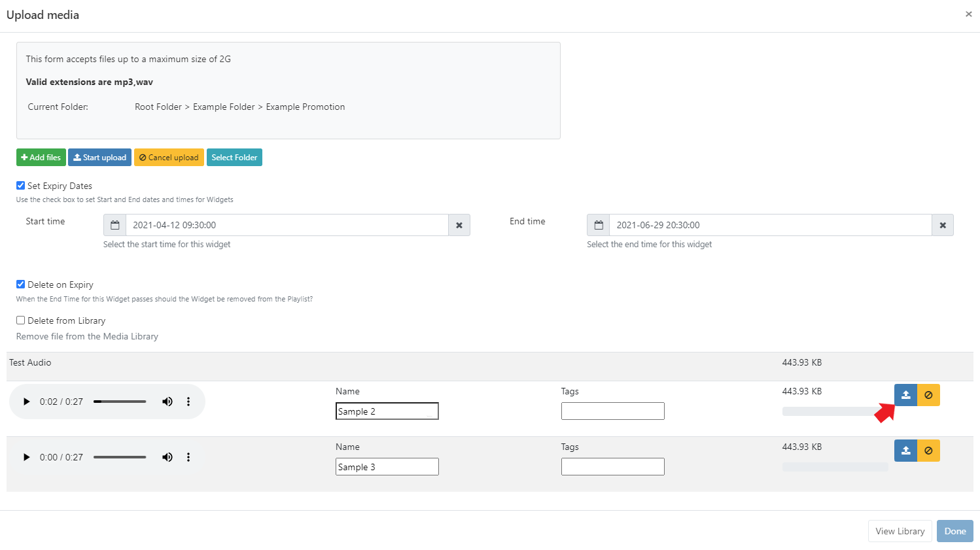Cancel the Sample 3 file upload
The image size is (980, 550).
[928, 451]
